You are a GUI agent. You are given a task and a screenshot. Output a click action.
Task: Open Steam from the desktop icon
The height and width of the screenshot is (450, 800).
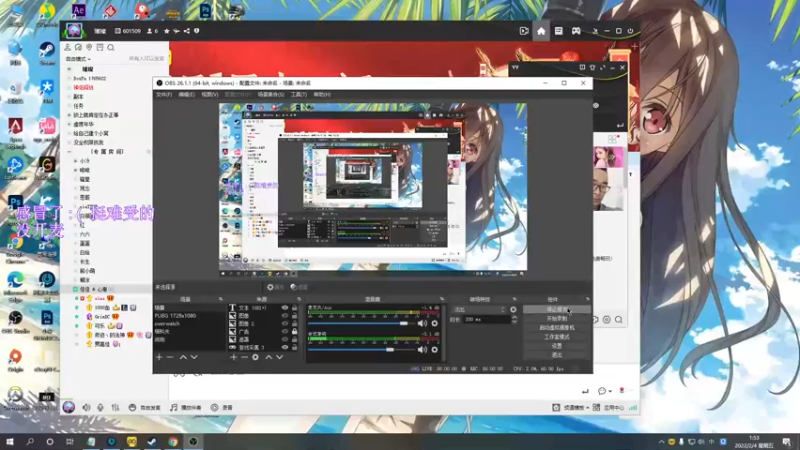coord(47,54)
